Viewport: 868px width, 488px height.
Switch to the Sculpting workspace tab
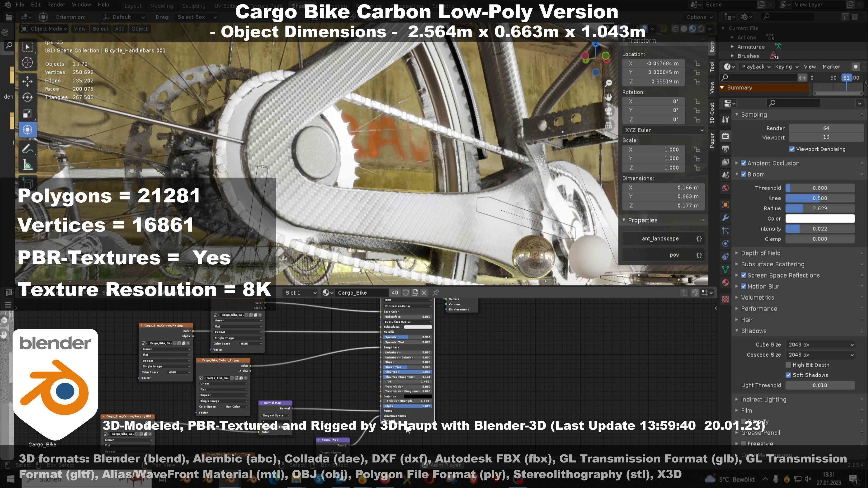[x=194, y=6]
